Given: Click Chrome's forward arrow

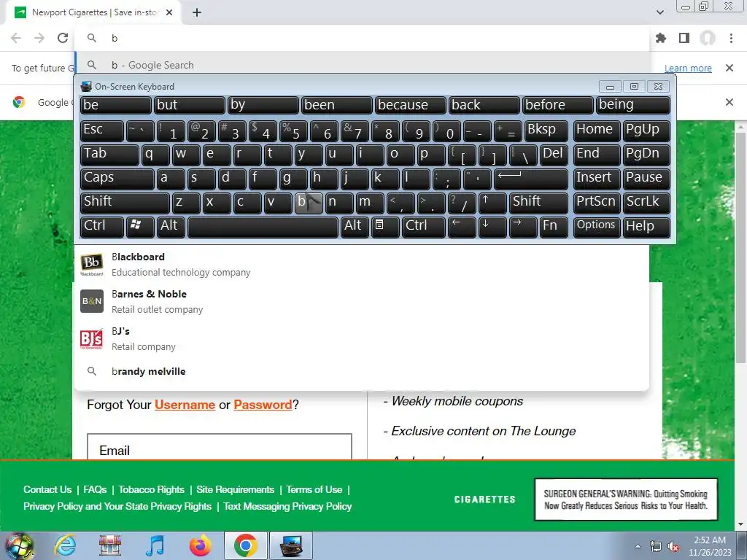Looking at the screenshot, I should [x=39, y=38].
